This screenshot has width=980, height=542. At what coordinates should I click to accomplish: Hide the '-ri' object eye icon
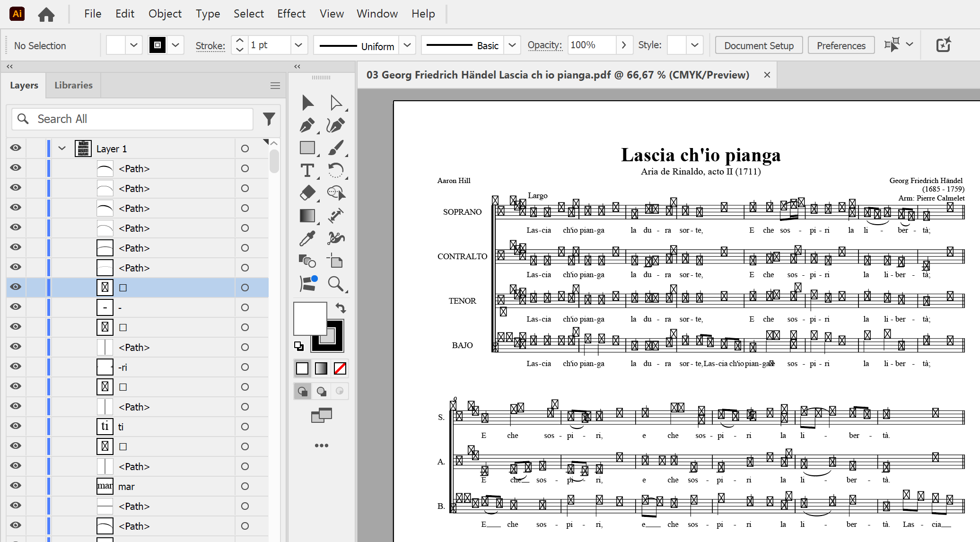tap(16, 367)
